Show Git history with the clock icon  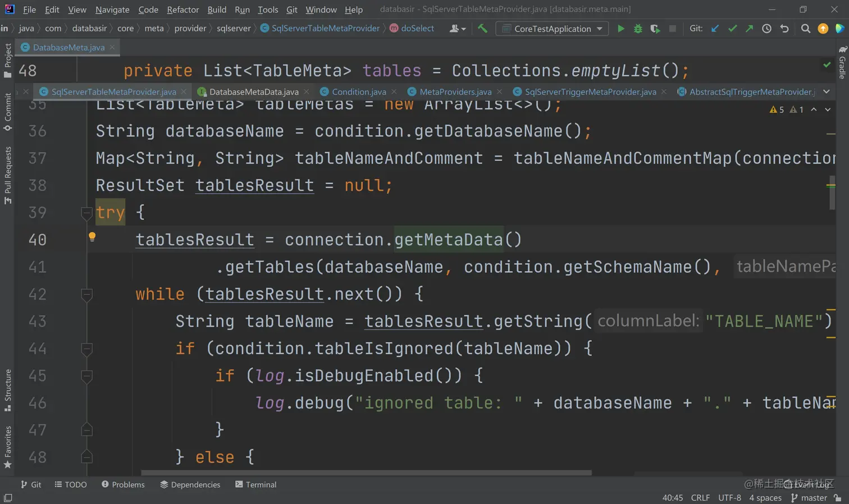(x=766, y=29)
